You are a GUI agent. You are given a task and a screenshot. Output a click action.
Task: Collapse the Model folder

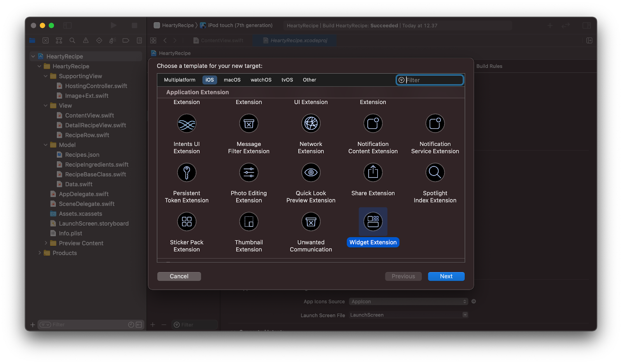(45, 145)
